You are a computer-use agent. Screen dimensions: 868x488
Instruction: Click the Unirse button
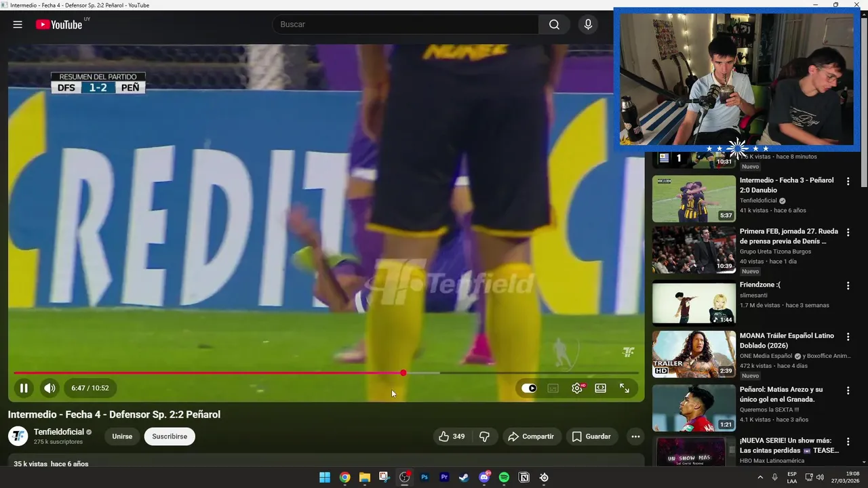122,436
